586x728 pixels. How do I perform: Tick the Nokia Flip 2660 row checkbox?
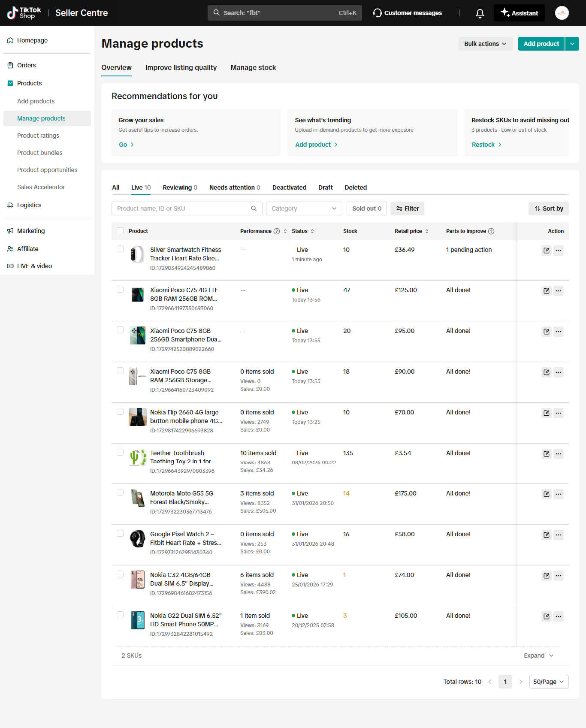[120, 411]
